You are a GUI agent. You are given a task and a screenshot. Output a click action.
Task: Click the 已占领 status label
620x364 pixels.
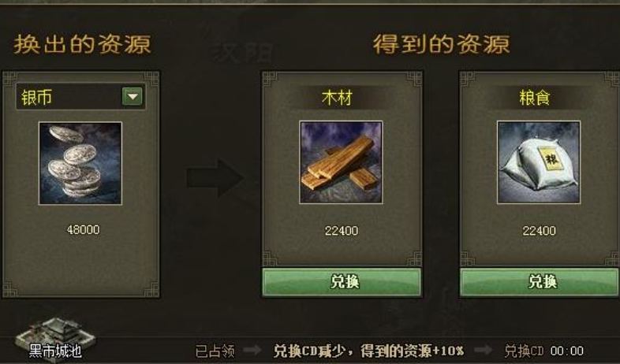(215, 351)
